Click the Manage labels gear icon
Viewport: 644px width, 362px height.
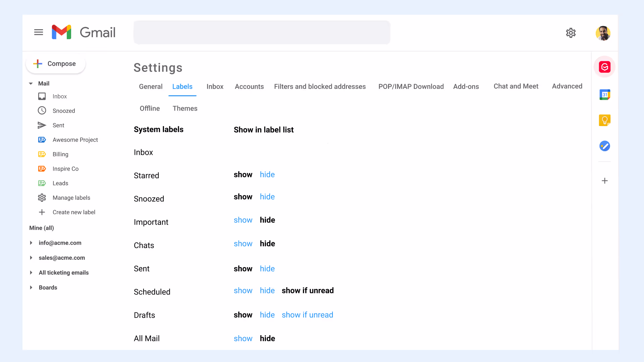42,198
